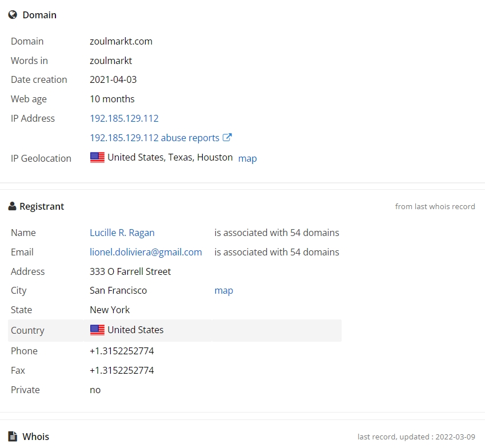The image size is (485, 448).
Task: Click the person icon beside Registrant heading
Action: (12, 206)
